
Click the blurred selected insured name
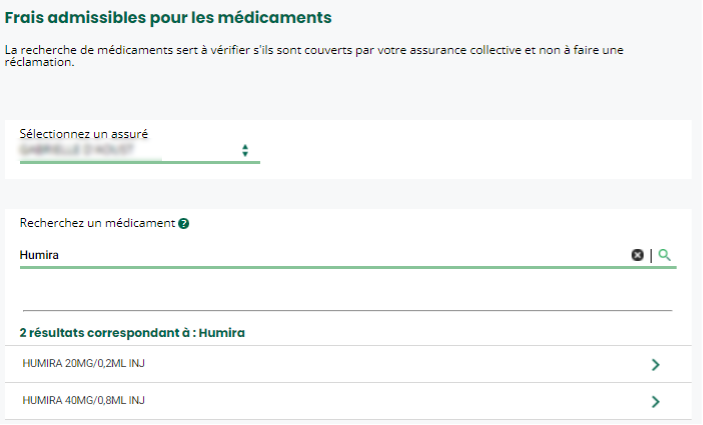pyautogui.click(x=90, y=149)
